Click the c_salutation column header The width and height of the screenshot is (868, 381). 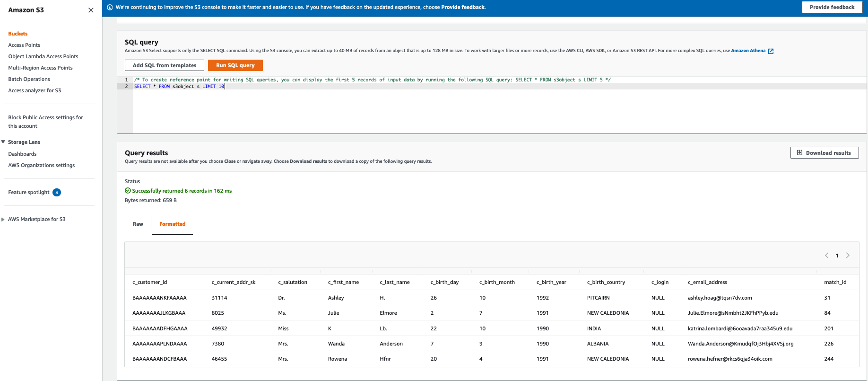293,282
